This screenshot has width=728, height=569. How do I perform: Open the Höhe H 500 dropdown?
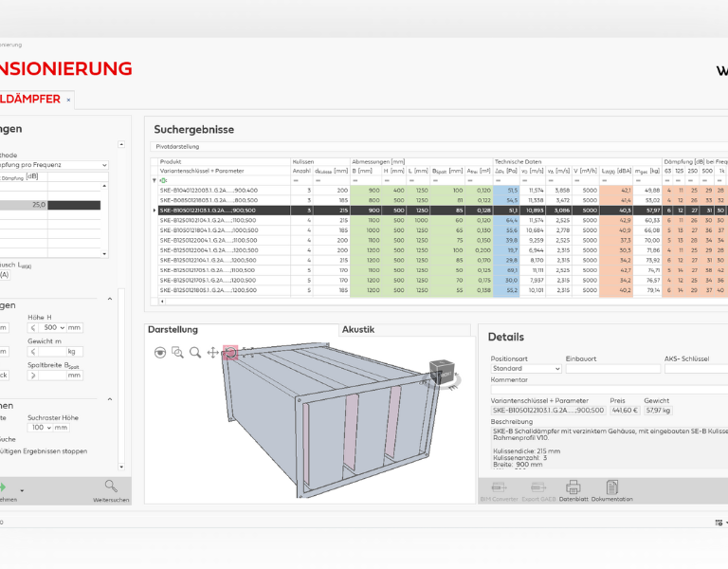click(63, 327)
